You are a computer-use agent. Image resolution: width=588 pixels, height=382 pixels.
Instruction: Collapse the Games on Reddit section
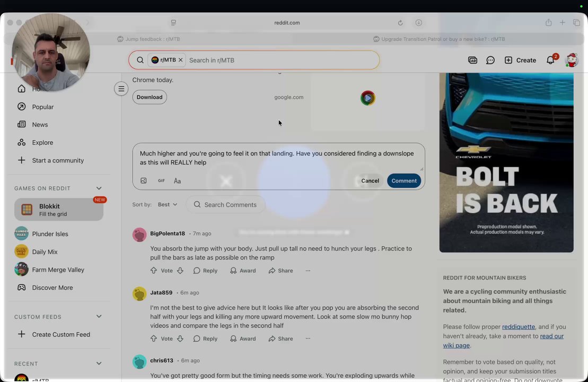coord(99,188)
